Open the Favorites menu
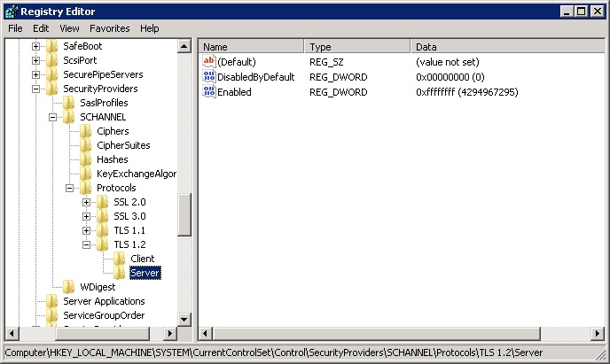Screen dimensions: 610x364 pos(111,28)
